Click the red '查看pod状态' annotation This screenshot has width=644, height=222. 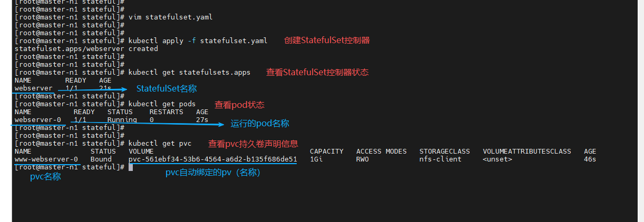pos(239,105)
